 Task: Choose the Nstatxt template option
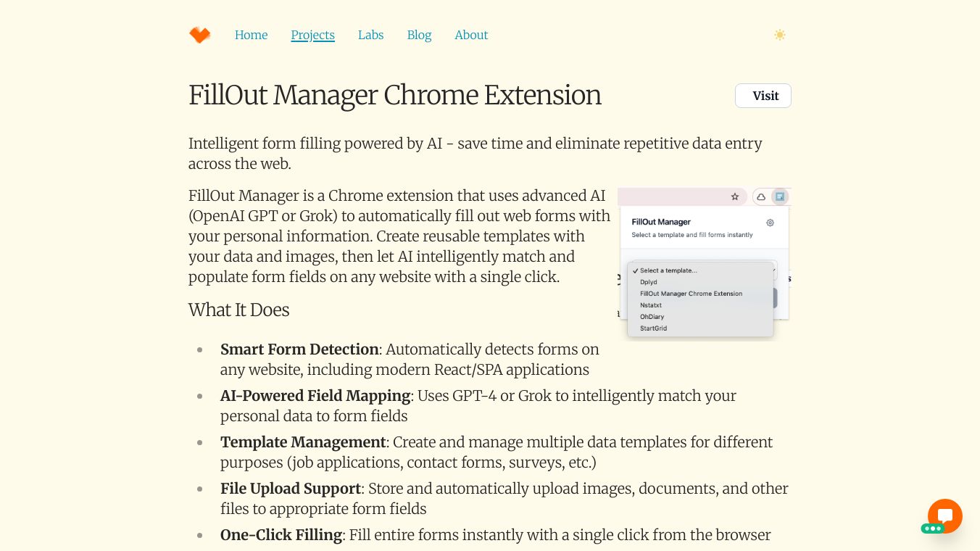(x=651, y=305)
